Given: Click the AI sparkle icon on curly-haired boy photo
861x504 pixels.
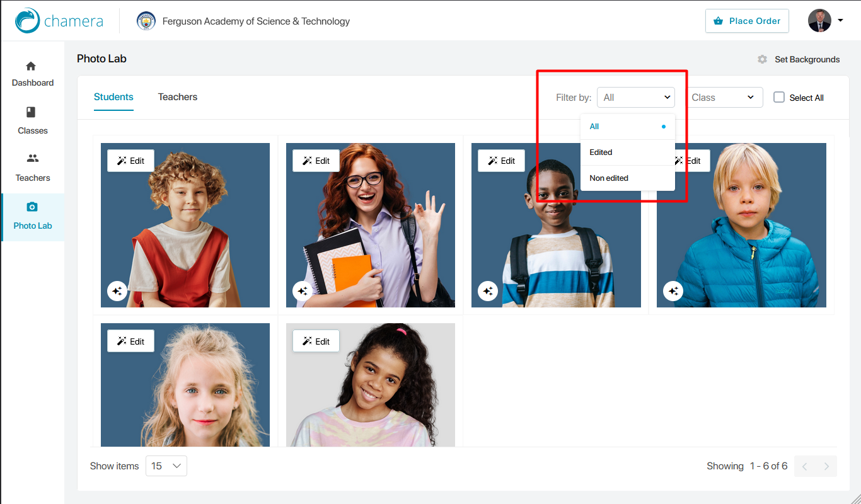Looking at the screenshot, I should [x=117, y=291].
